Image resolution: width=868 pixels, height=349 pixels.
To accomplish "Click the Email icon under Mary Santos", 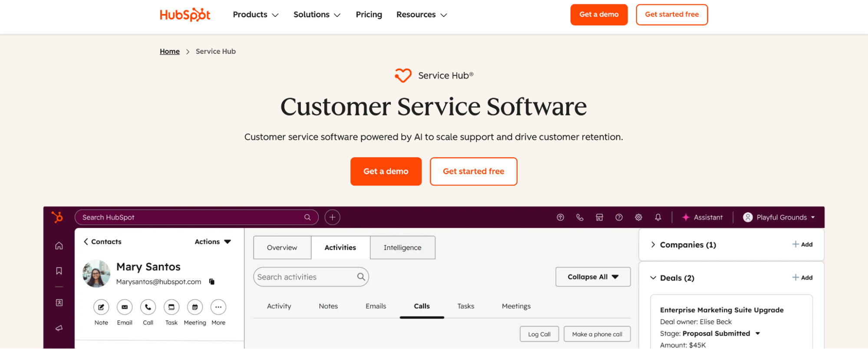I will [x=125, y=307].
